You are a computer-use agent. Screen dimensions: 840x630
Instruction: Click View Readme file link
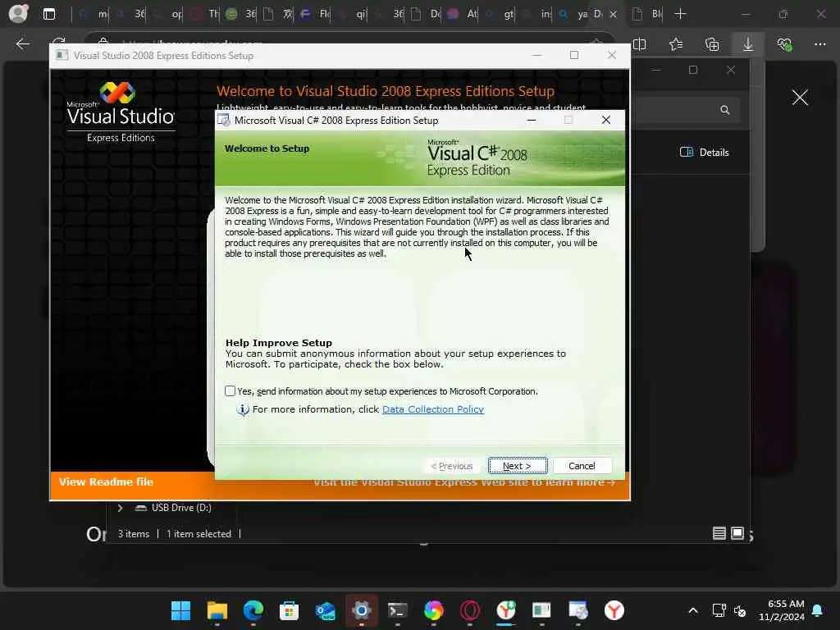click(106, 482)
